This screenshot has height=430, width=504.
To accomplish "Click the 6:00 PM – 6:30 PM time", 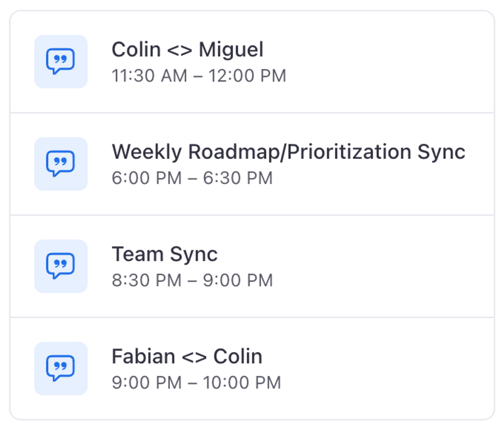I will [x=192, y=178].
